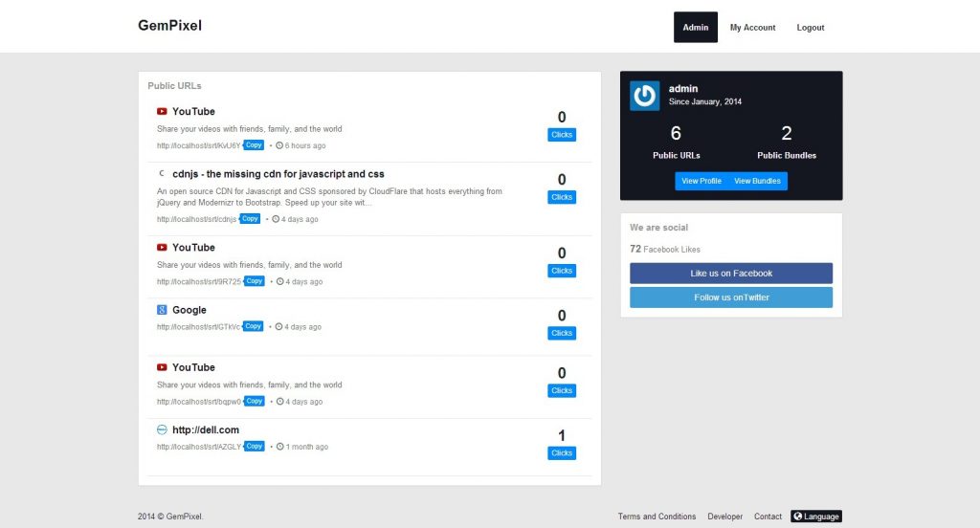This screenshot has height=528, width=980.
Task: Copy the short URL ending in KvU6Y
Action: [x=254, y=145]
